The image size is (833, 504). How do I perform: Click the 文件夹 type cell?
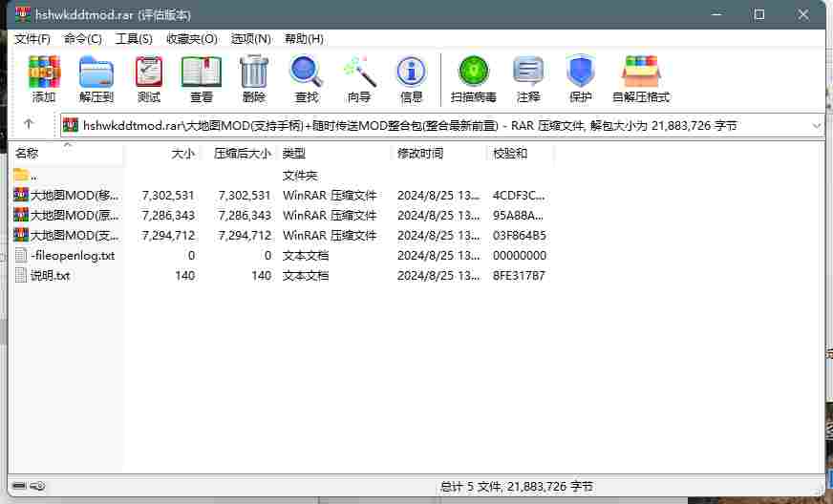coord(300,176)
